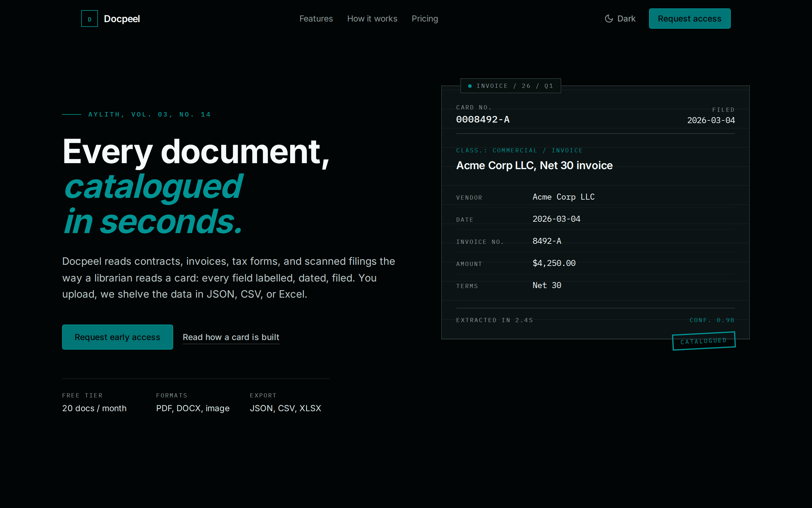Select card number 0008492-A
This screenshot has height=508, width=812.
[482, 119]
